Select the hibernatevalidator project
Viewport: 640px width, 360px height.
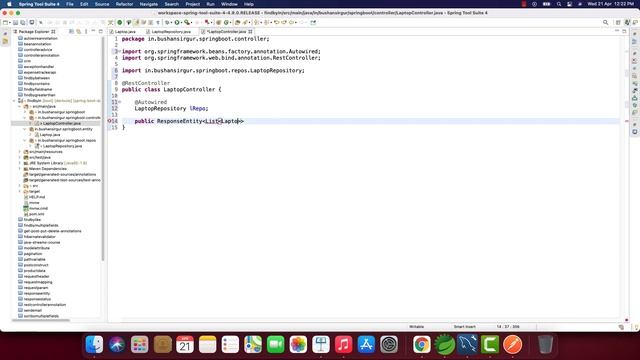[x=39, y=237]
